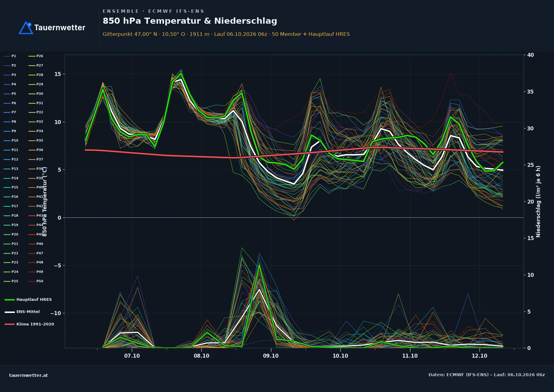Click the Tauernwetter mountain logo icon
554x392 pixels.
(x=26, y=28)
